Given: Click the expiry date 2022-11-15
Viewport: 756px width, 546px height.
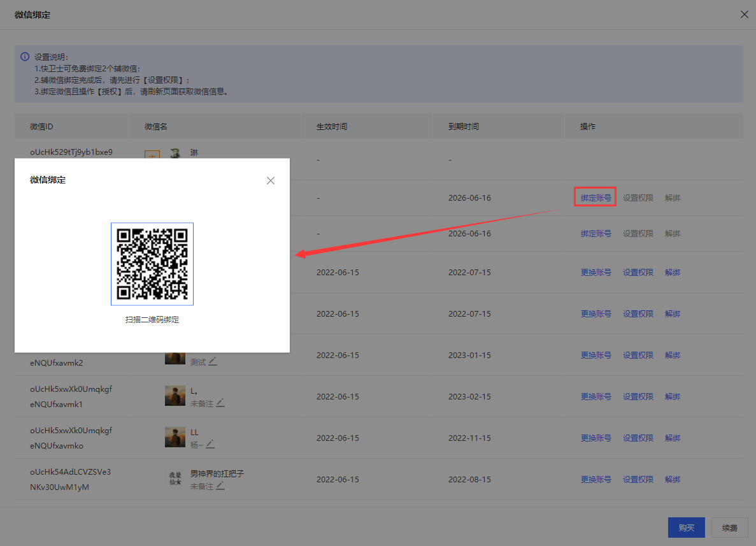Looking at the screenshot, I should (469, 438).
